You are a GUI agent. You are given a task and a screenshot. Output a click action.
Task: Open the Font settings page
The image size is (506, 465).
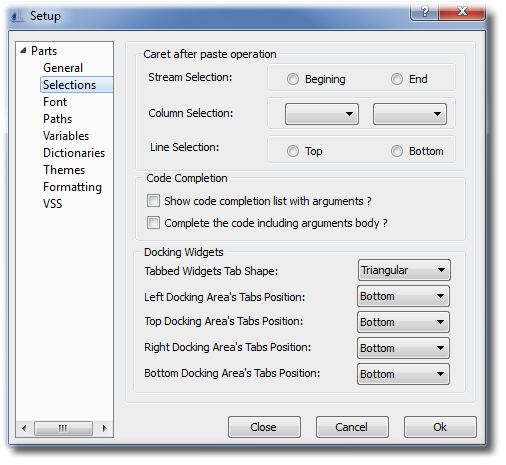click(55, 102)
